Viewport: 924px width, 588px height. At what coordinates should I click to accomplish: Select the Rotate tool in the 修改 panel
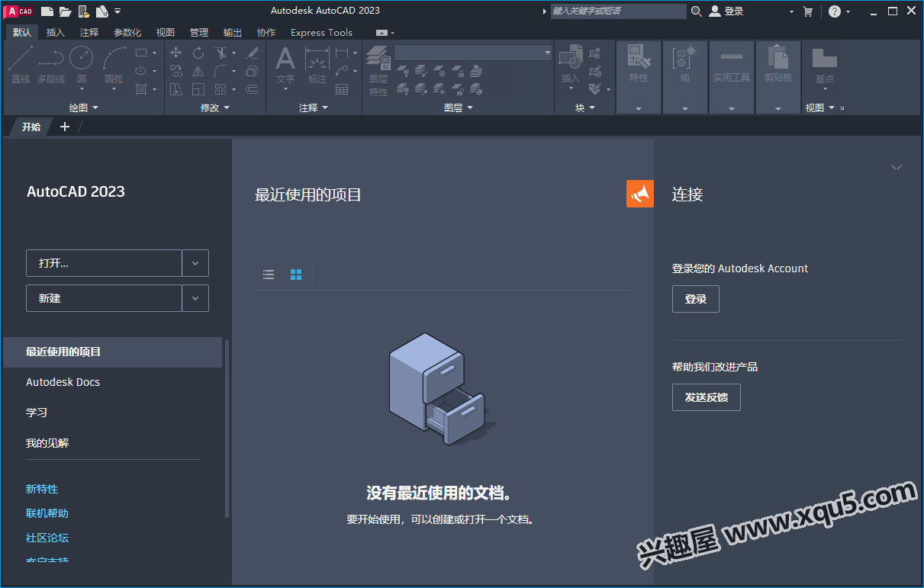coord(198,53)
